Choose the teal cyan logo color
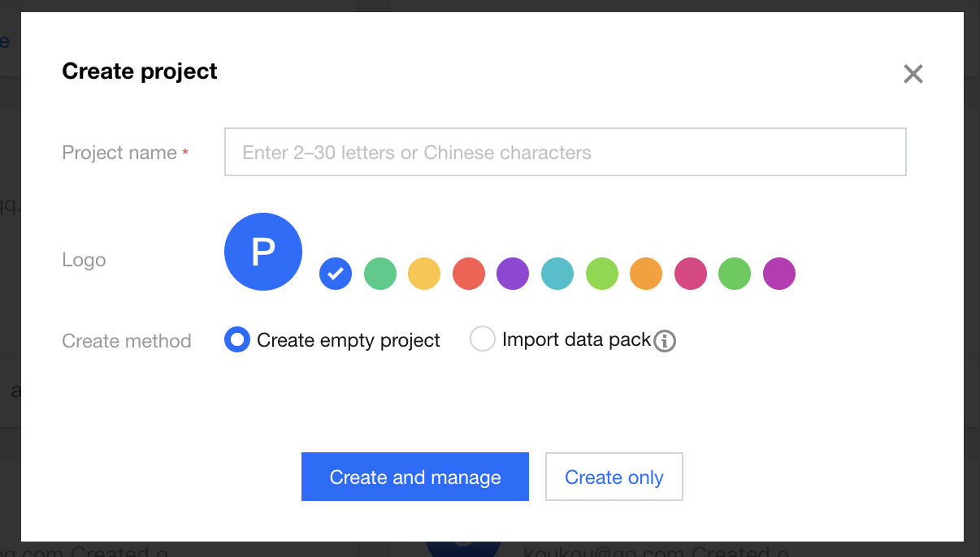 (557, 274)
